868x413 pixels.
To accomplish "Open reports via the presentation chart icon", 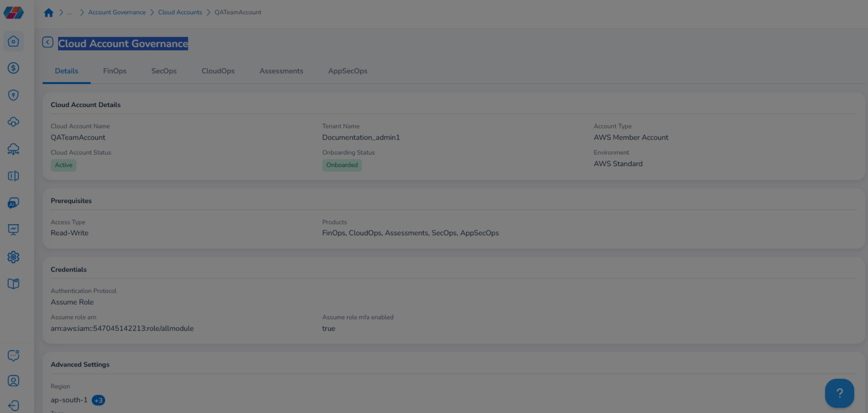I will tap(13, 230).
